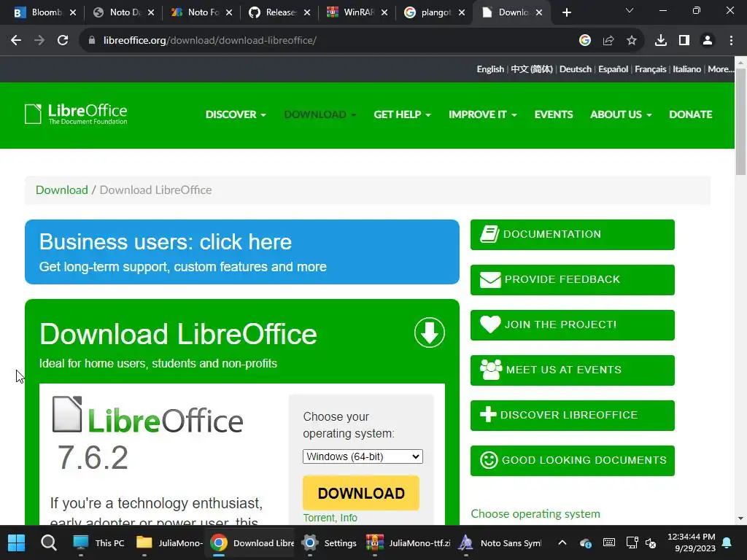
Task: Click the Download breadcrumb link
Action: click(x=62, y=190)
